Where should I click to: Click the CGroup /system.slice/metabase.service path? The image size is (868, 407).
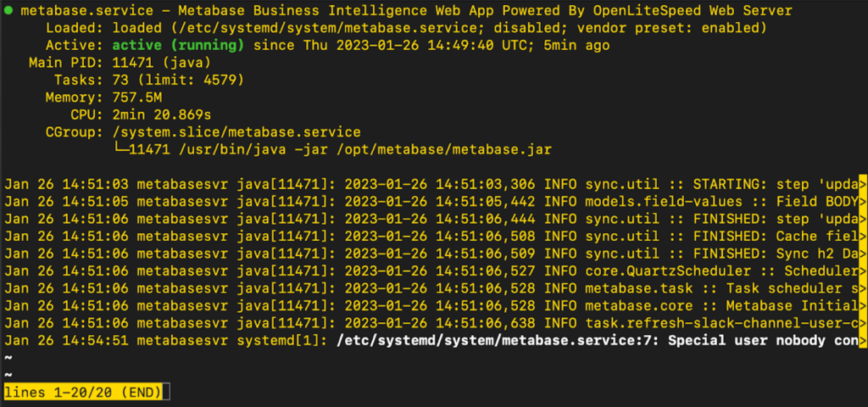(x=236, y=133)
